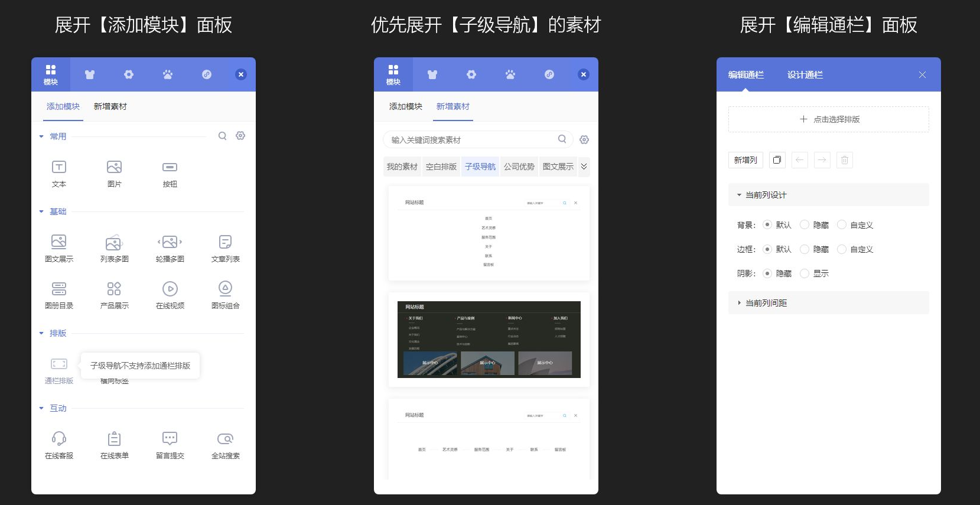Add the 全站搜索 site search module

[225, 445]
